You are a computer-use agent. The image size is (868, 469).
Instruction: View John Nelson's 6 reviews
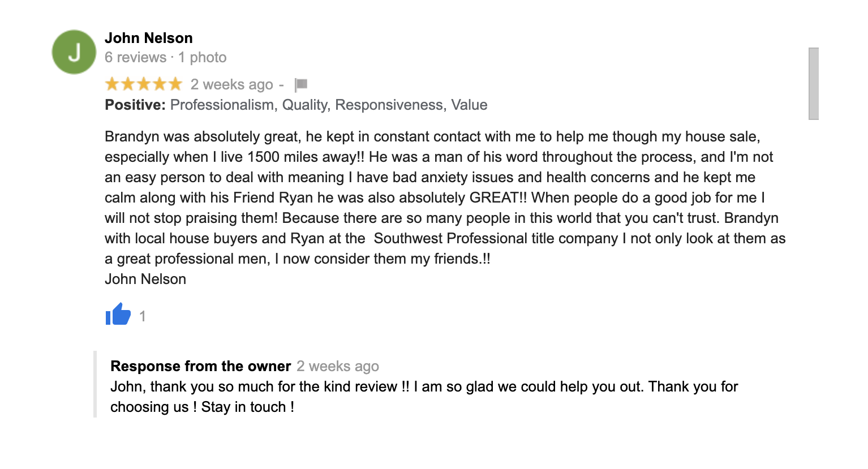(136, 57)
